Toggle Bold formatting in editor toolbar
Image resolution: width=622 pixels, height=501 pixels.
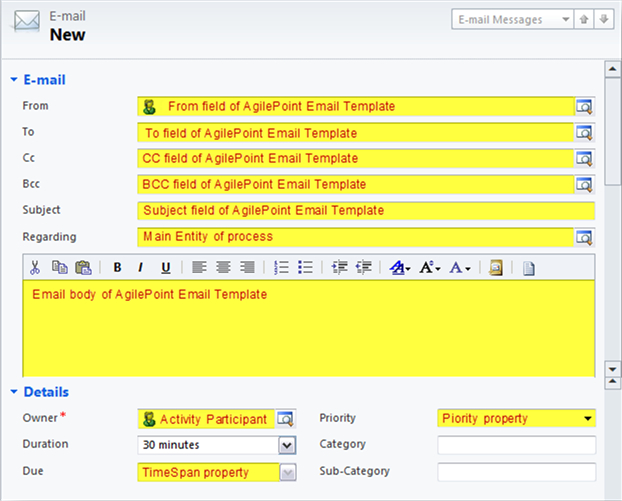click(x=117, y=267)
